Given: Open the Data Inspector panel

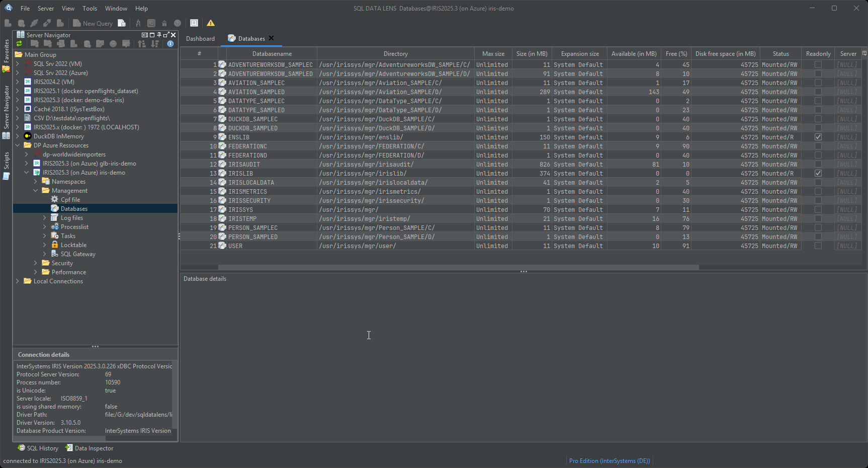Looking at the screenshot, I should (x=90, y=448).
